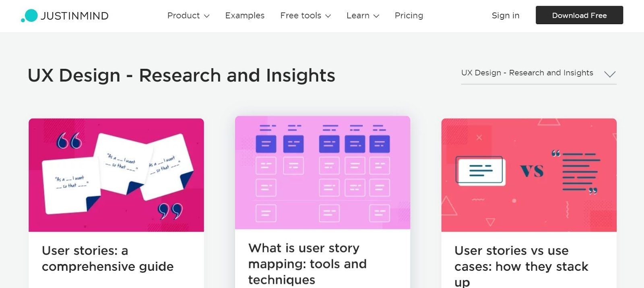Click the Free tools menu label
This screenshot has width=644, height=288.
pos(301,16)
